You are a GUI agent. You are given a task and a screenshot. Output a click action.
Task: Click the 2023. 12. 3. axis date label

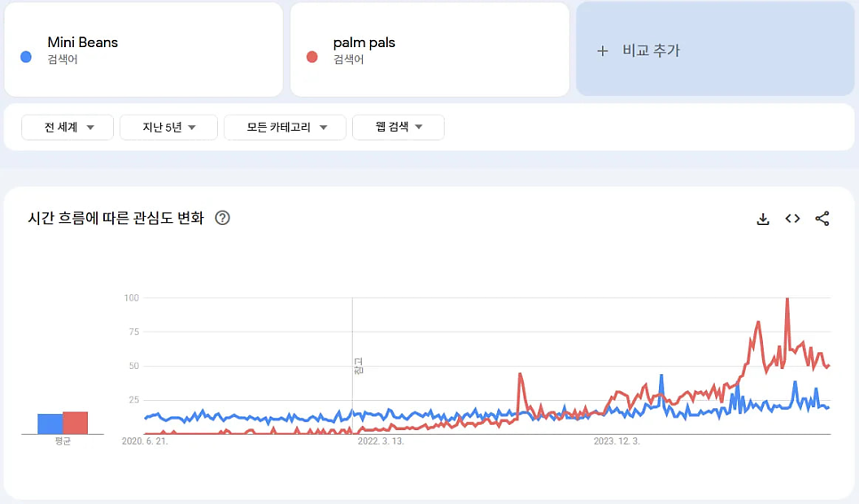click(616, 441)
